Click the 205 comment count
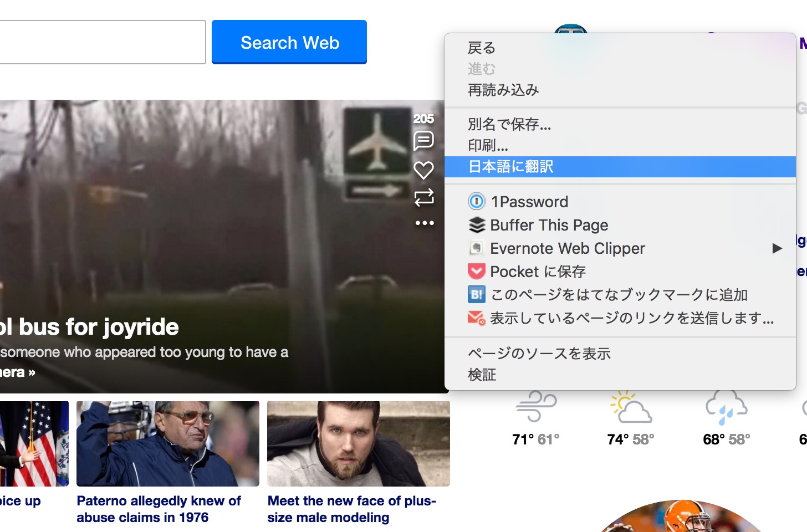The image size is (807, 532). click(423, 119)
